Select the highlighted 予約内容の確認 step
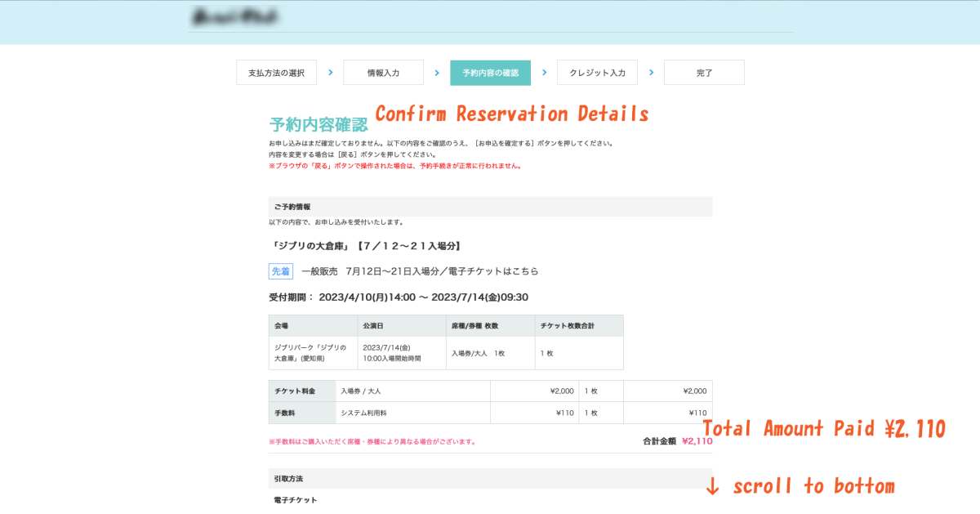 pyautogui.click(x=490, y=73)
